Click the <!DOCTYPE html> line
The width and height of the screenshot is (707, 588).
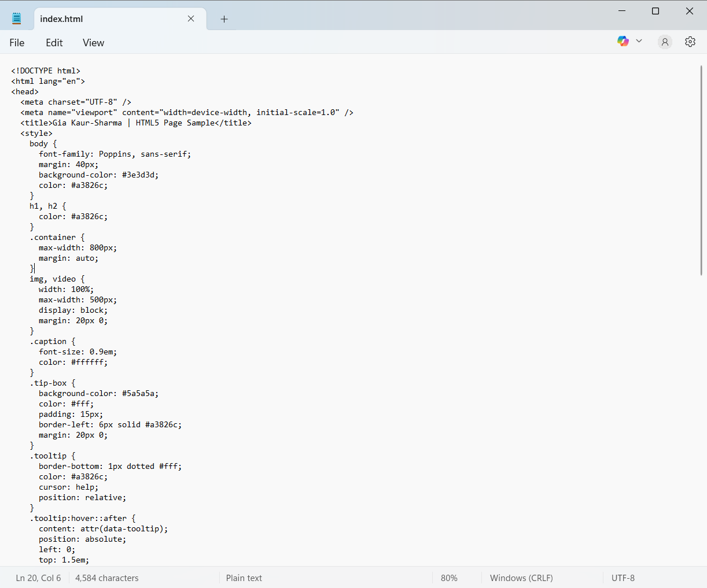click(46, 71)
